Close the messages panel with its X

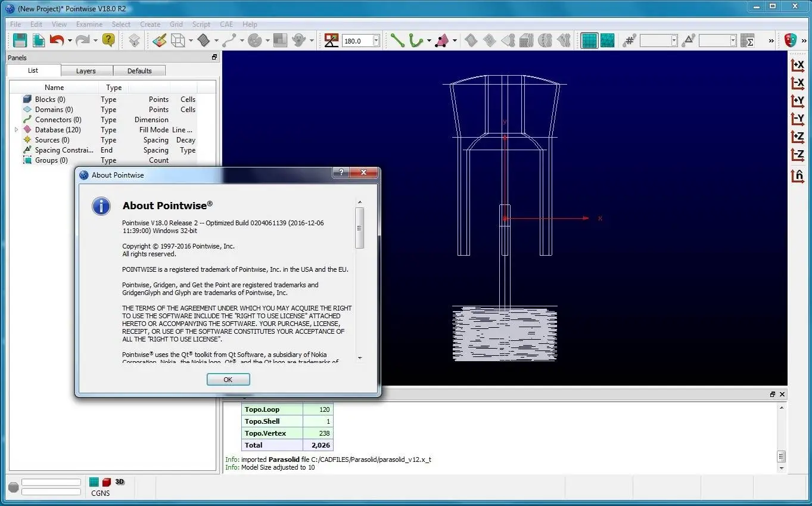point(782,394)
